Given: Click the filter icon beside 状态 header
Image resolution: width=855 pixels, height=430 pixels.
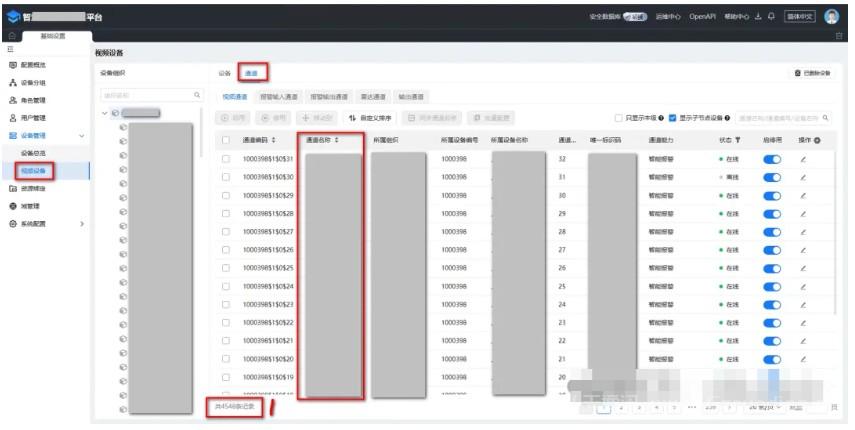Looking at the screenshot, I should point(739,140).
